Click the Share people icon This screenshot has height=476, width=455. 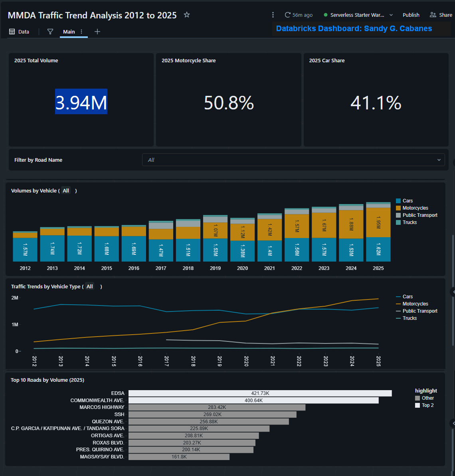click(433, 15)
